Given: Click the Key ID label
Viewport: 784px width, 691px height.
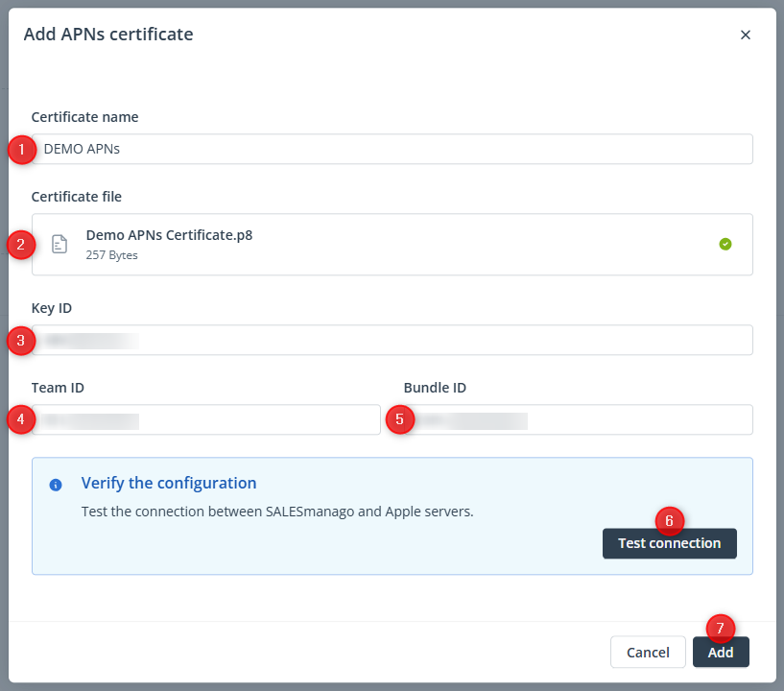Looking at the screenshot, I should tap(52, 308).
